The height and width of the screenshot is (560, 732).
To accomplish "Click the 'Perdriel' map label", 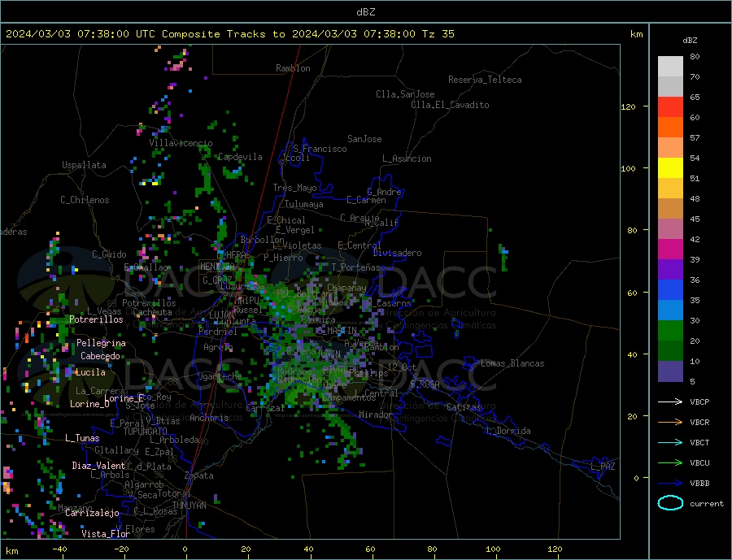I will [218, 332].
